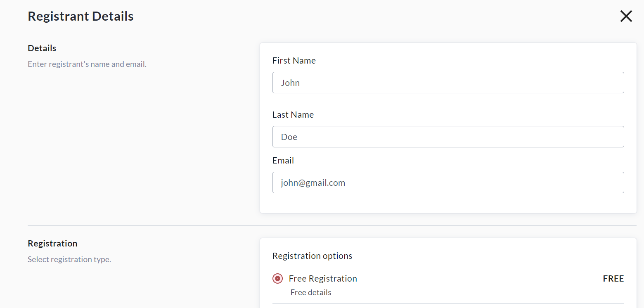Click the Free Registration option label
644x308 pixels.
coord(323,279)
